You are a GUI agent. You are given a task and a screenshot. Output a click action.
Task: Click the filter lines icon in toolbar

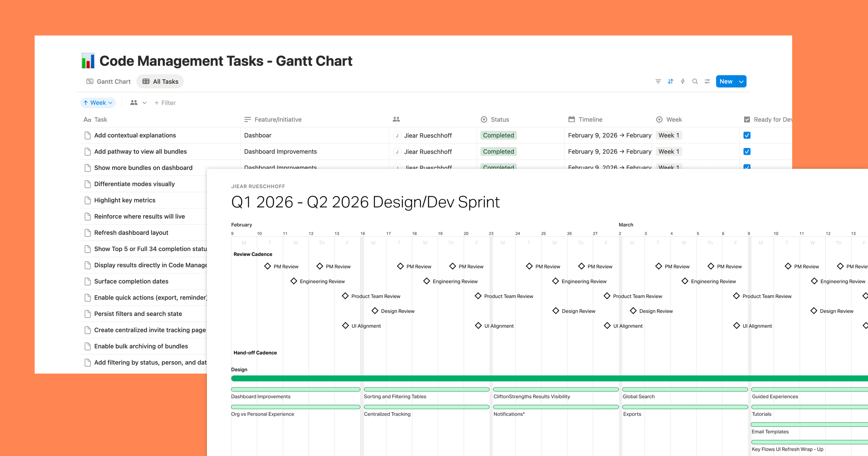point(658,81)
